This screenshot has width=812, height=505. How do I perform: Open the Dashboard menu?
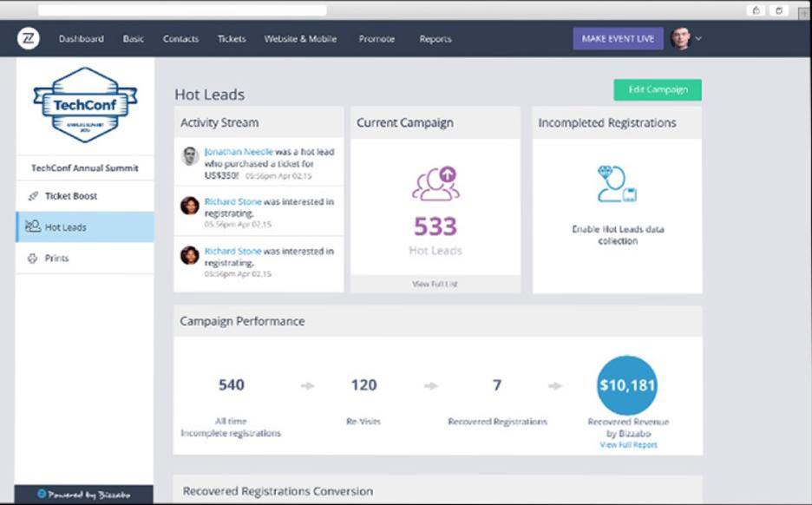pos(82,39)
